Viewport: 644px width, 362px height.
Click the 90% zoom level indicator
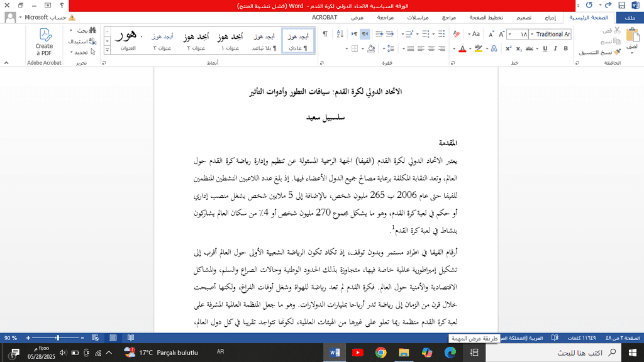[11, 338]
